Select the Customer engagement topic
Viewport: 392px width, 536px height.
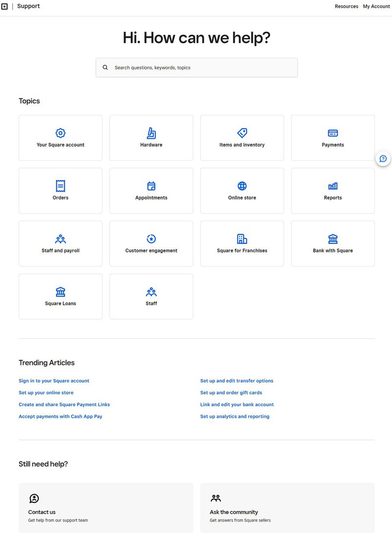pyautogui.click(x=151, y=243)
